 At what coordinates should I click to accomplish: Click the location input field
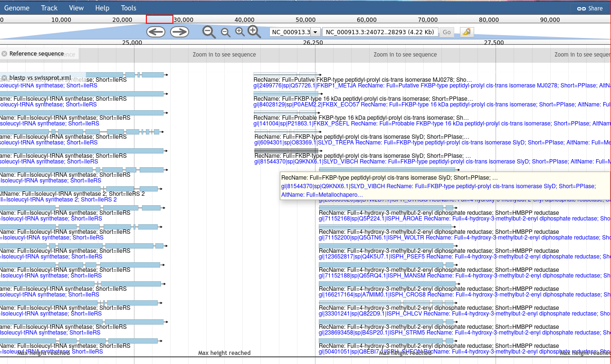(x=380, y=32)
